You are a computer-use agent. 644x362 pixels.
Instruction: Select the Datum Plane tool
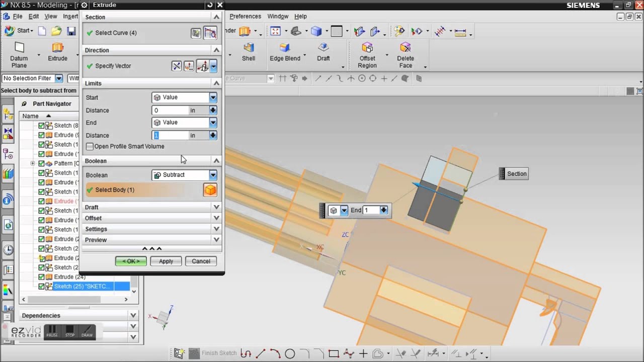(19, 55)
